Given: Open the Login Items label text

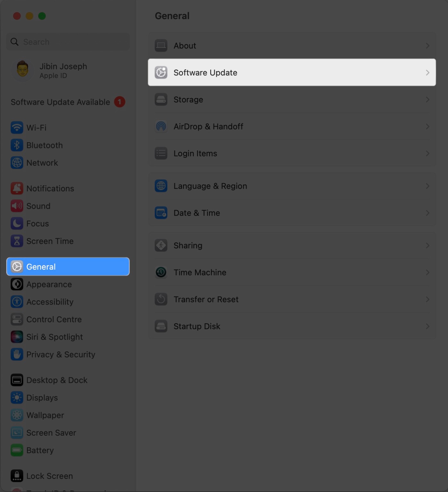Looking at the screenshot, I should (195, 153).
